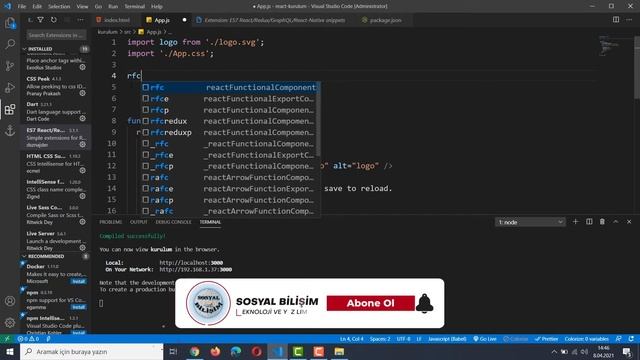Click the gear for ES7 React extension
This screenshot has height=360, width=640.
point(82,144)
